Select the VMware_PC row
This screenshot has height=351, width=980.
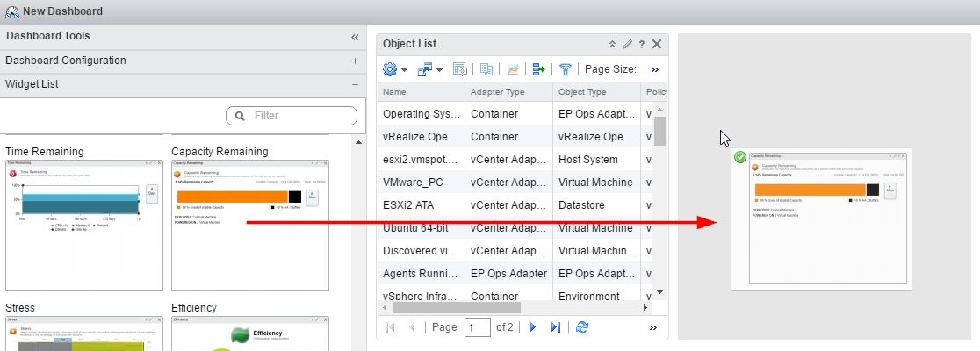[515, 183]
